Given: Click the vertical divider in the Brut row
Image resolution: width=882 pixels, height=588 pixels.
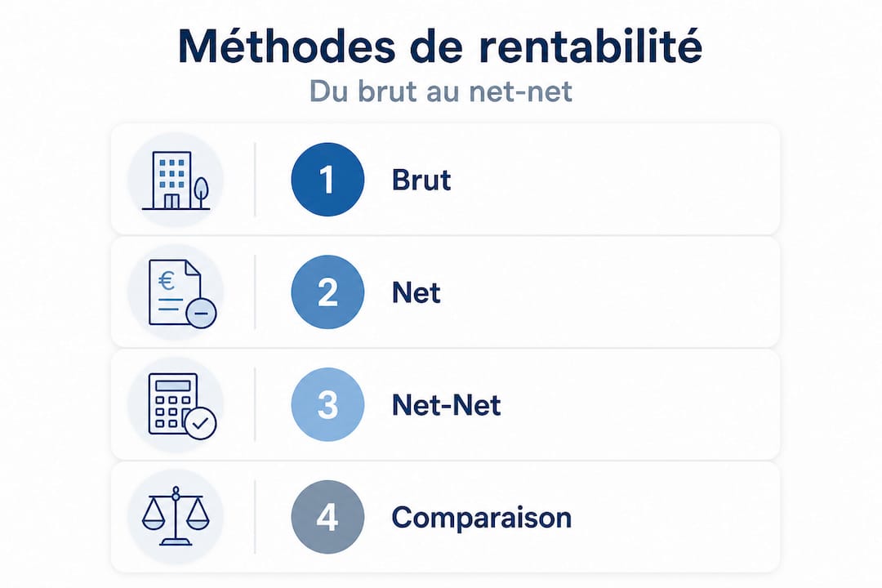Looking at the screenshot, I should pyautogui.click(x=255, y=180).
